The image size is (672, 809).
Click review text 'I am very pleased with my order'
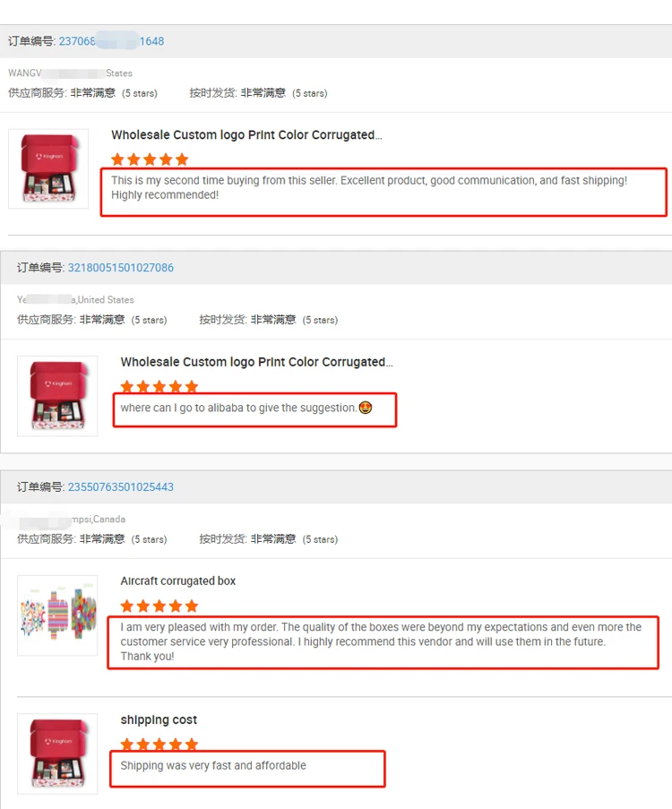(381, 641)
